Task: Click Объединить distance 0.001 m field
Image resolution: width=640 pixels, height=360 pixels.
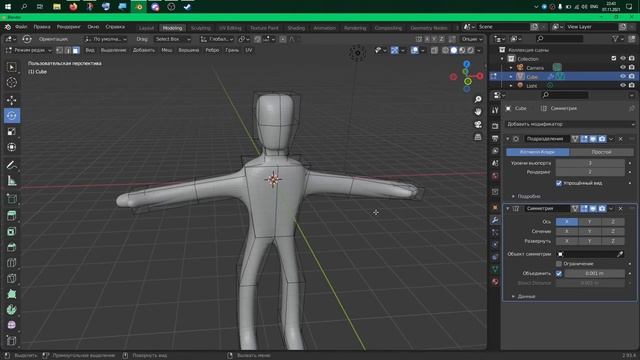Action: [x=594, y=273]
